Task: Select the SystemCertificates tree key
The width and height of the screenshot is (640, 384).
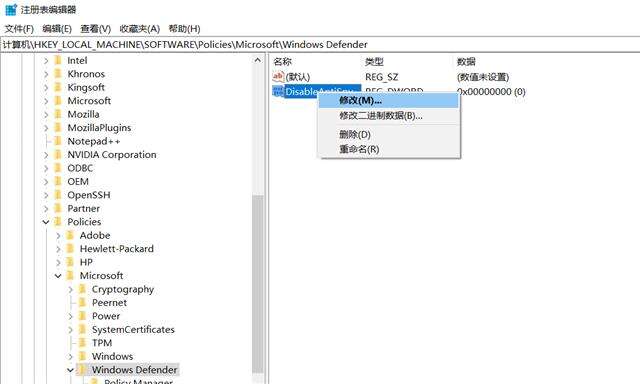Action: click(133, 330)
